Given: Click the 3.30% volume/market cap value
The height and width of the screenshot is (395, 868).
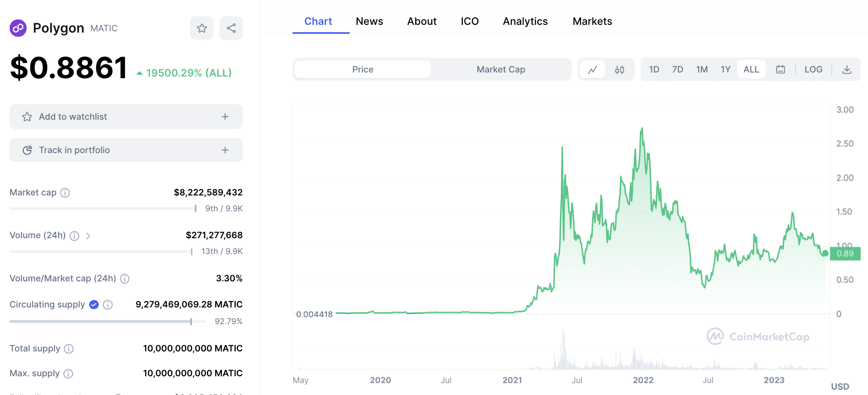Looking at the screenshot, I should click(x=229, y=279).
